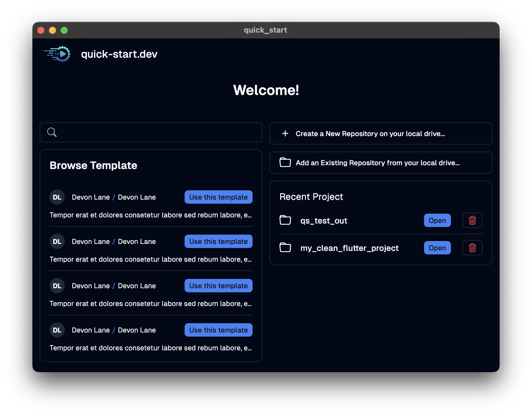
Task: Click the folder icon beside my_clean_flutter_project
Action: tap(285, 248)
